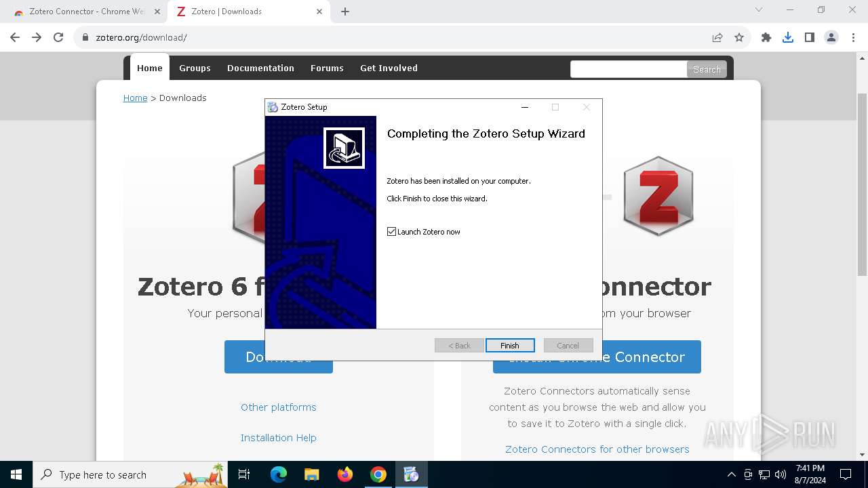This screenshot has height=488, width=868.
Task: Bookmark this page with star icon
Action: 739,37
